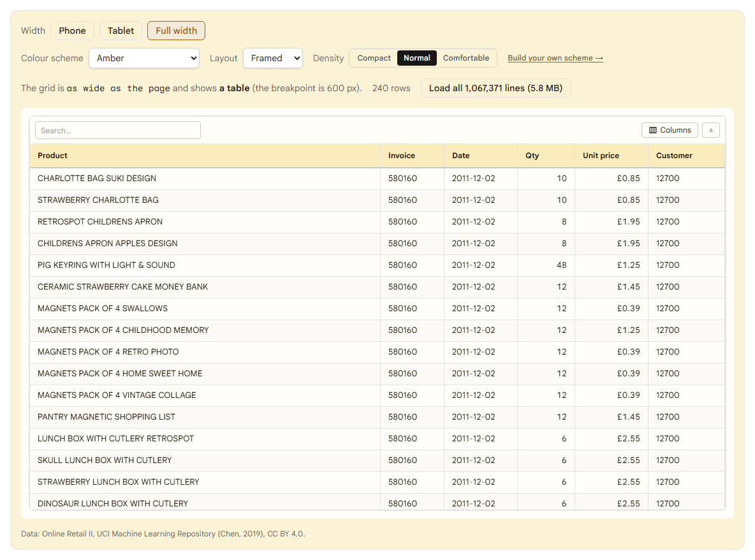
Task: Click quantity 48 in the PIG KEYRING row
Action: tap(546, 265)
